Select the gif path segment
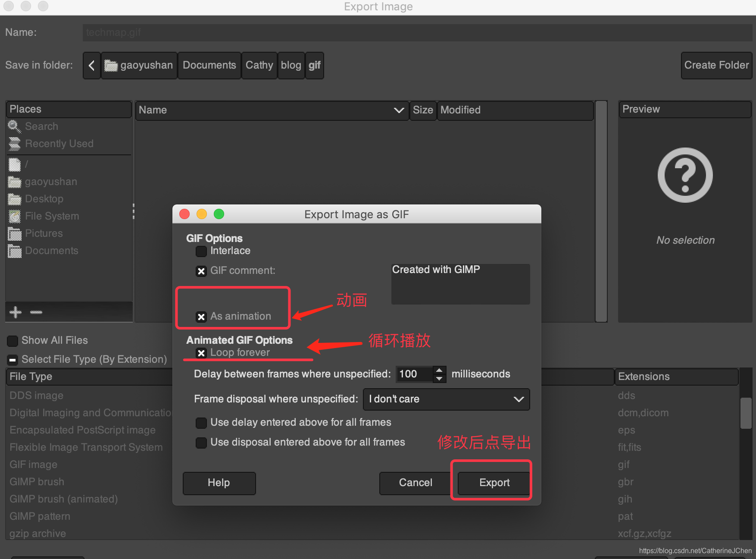This screenshot has width=756, height=559. (315, 65)
